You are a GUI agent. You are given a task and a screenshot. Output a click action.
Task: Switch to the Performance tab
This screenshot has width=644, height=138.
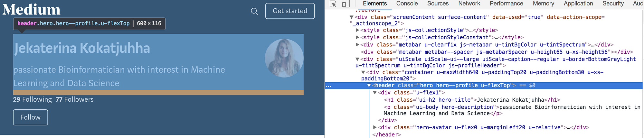[507, 4]
